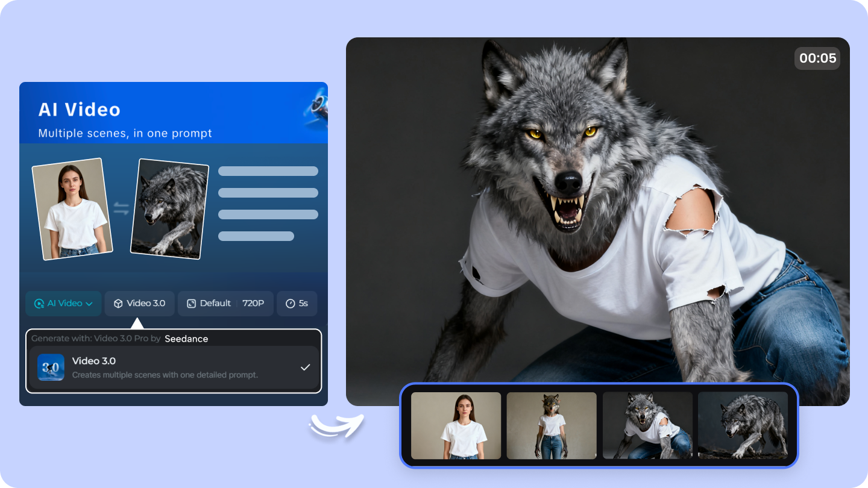This screenshot has height=488, width=868.
Task: Click the checkmark beside Video 3.0
Action: click(306, 368)
